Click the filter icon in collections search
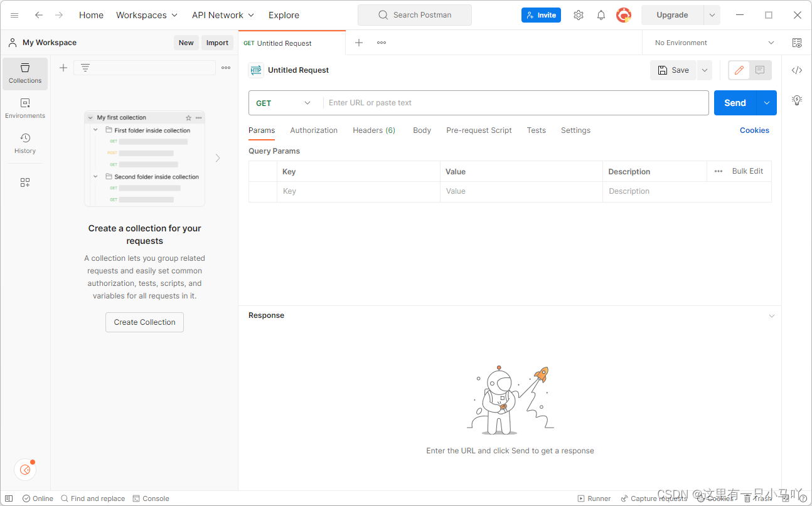This screenshot has width=812, height=506. [x=85, y=68]
